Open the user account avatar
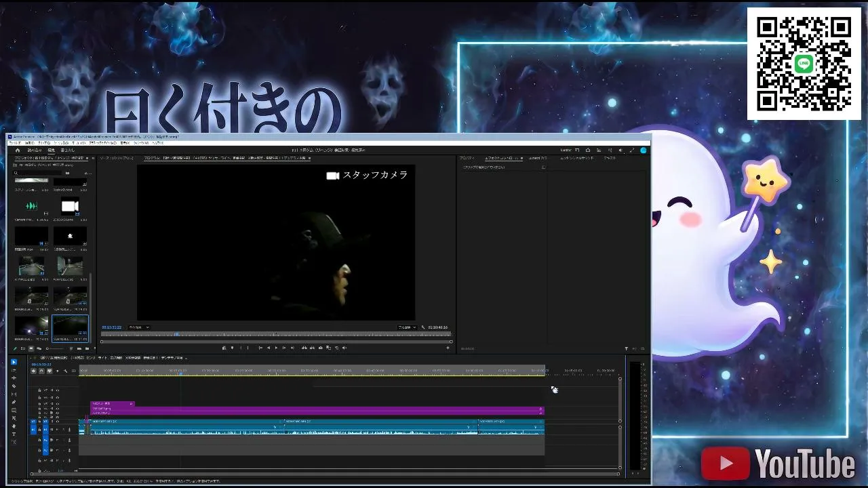The width and height of the screenshot is (868, 488). click(x=644, y=150)
